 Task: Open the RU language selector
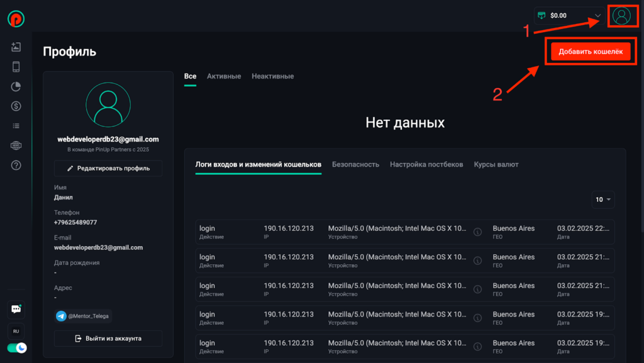pyautogui.click(x=16, y=332)
